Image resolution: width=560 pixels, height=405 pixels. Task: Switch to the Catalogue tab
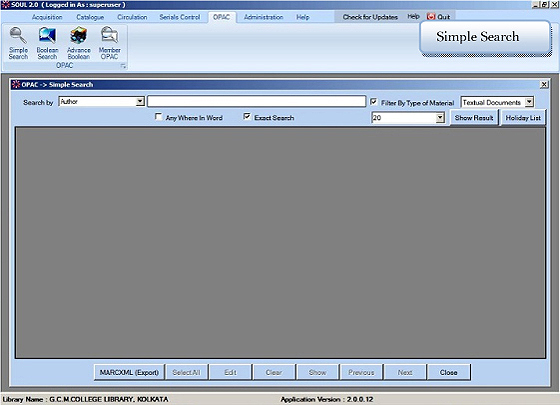point(90,17)
